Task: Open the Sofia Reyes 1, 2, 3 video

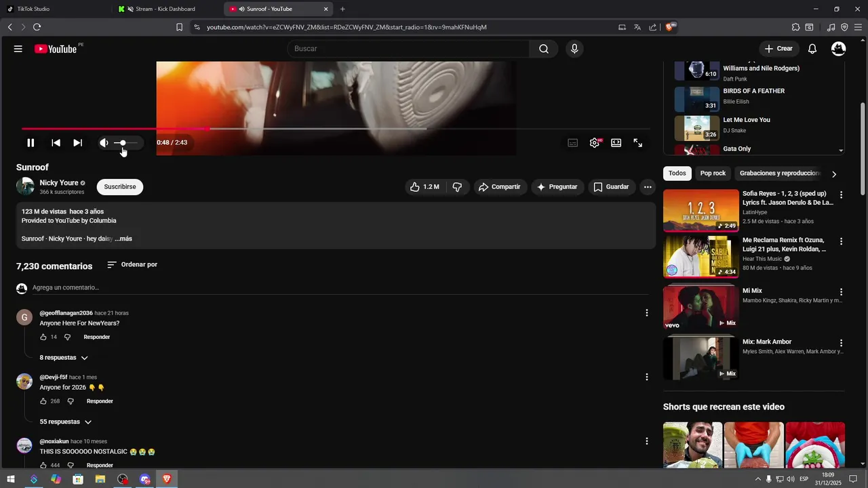Action: [701, 211]
